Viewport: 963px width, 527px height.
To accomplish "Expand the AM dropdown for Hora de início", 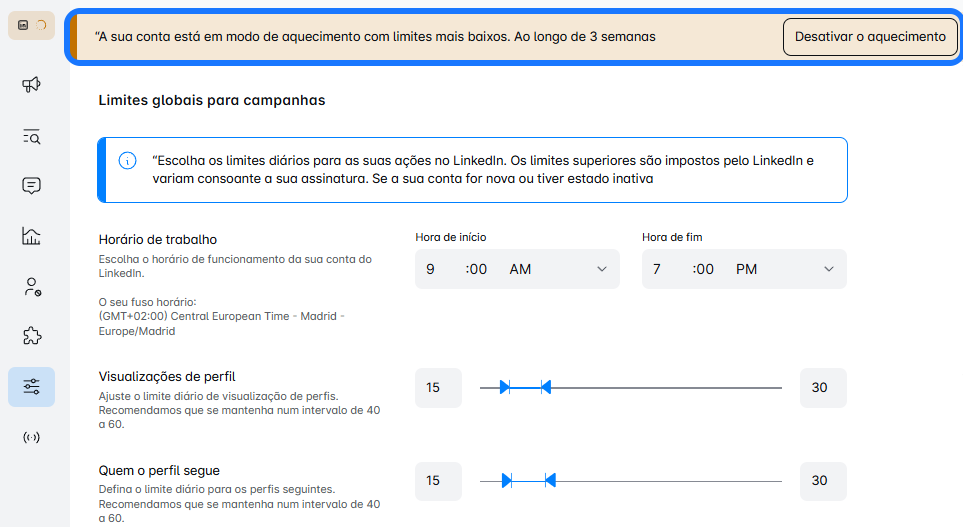I will pos(601,269).
